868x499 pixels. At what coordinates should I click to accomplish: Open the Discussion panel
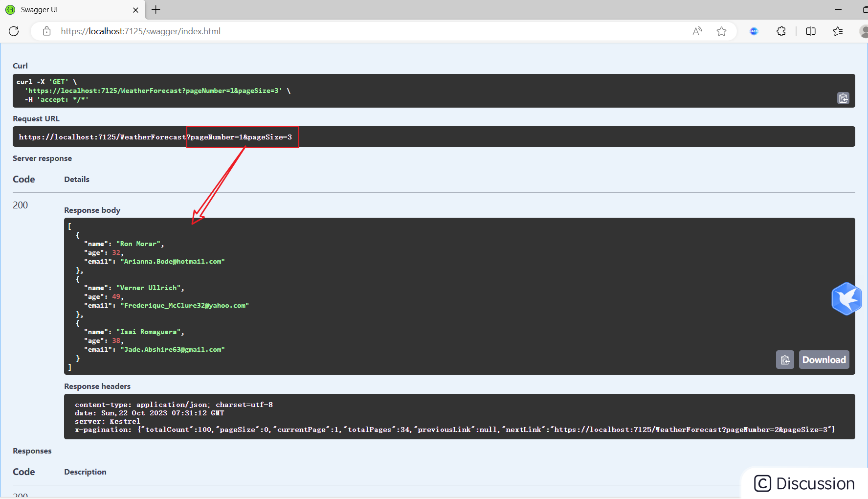[x=804, y=483]
